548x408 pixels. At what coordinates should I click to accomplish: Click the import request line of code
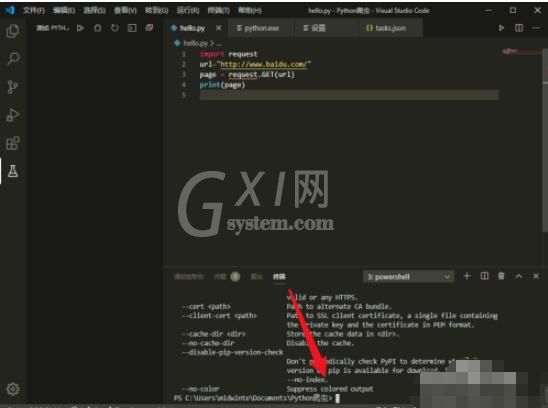[x=229, y=54]
